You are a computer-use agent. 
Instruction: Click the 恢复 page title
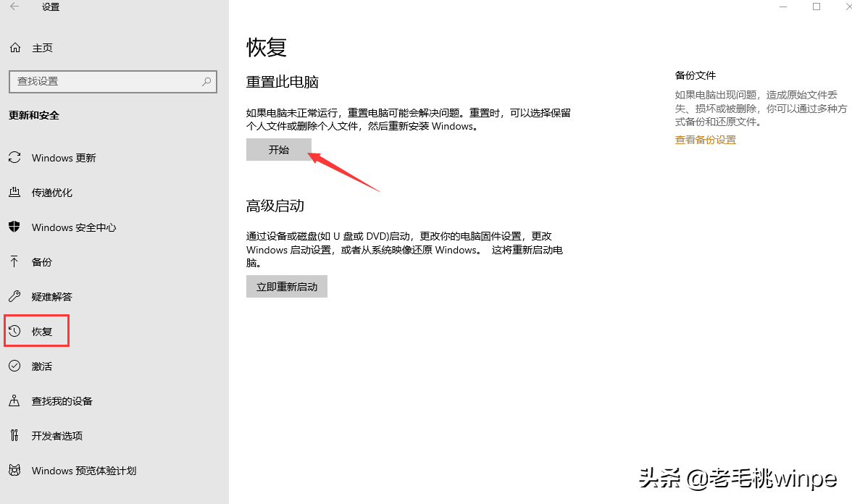click(x=267, y=47)
